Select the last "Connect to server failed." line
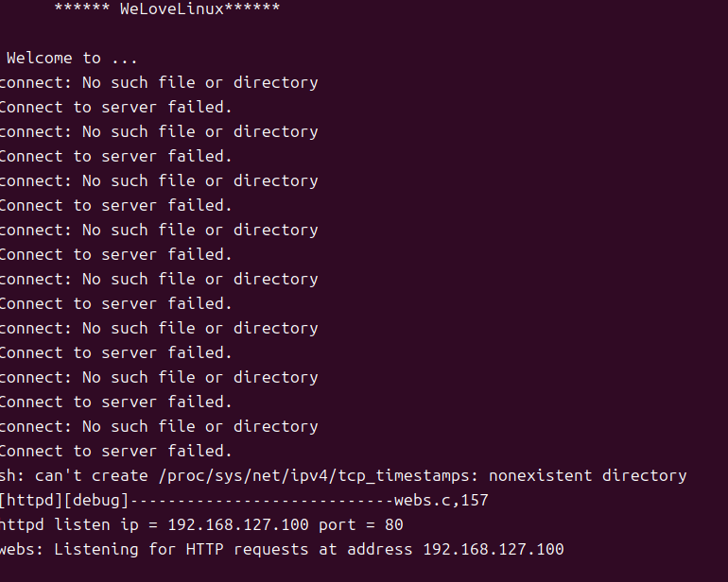 tap(115, 452)
